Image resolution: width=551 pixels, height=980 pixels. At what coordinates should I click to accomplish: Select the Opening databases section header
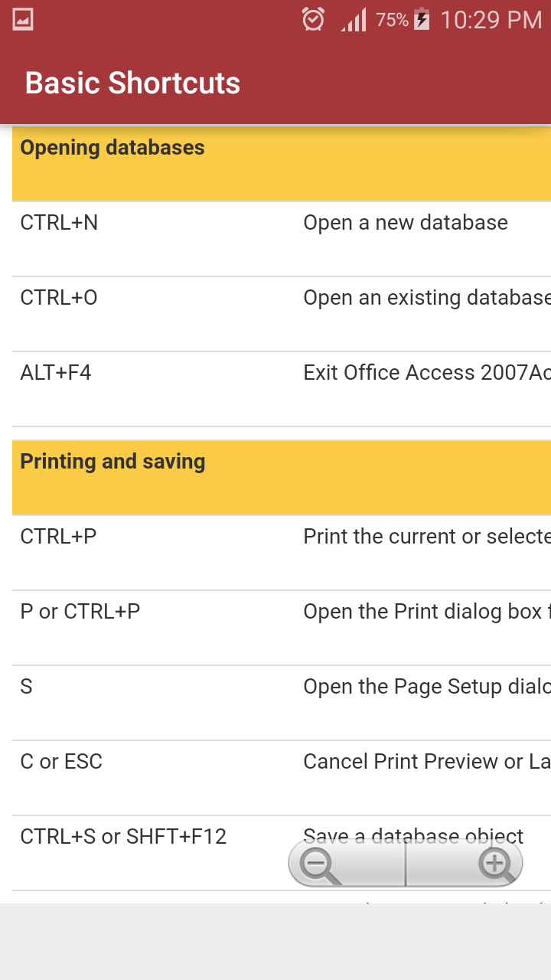(282, 163)
